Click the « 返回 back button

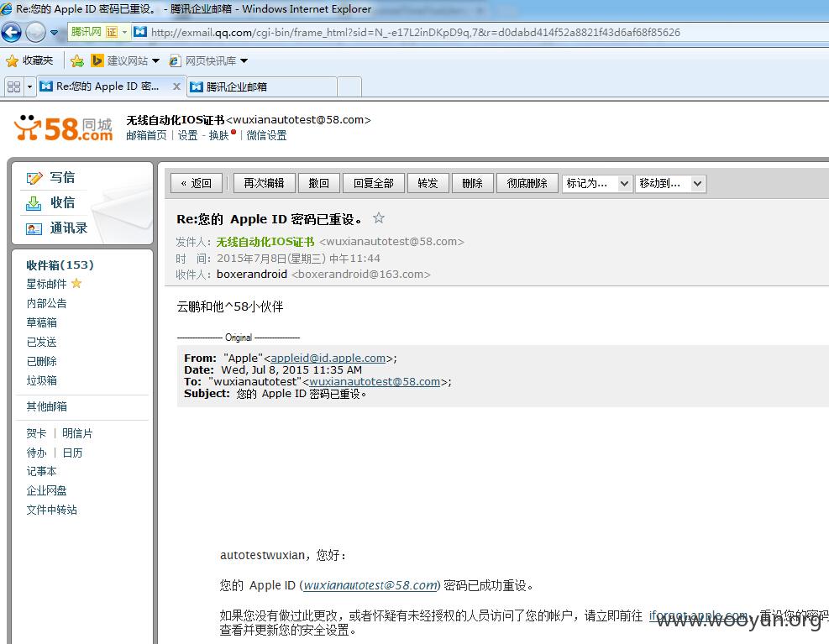click(x=197, y=184)
